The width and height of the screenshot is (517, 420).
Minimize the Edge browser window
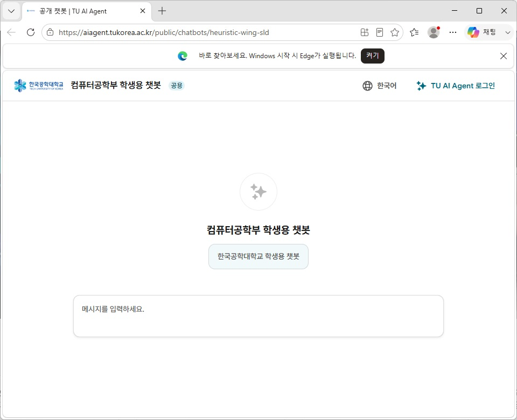[x=455, y=11]
